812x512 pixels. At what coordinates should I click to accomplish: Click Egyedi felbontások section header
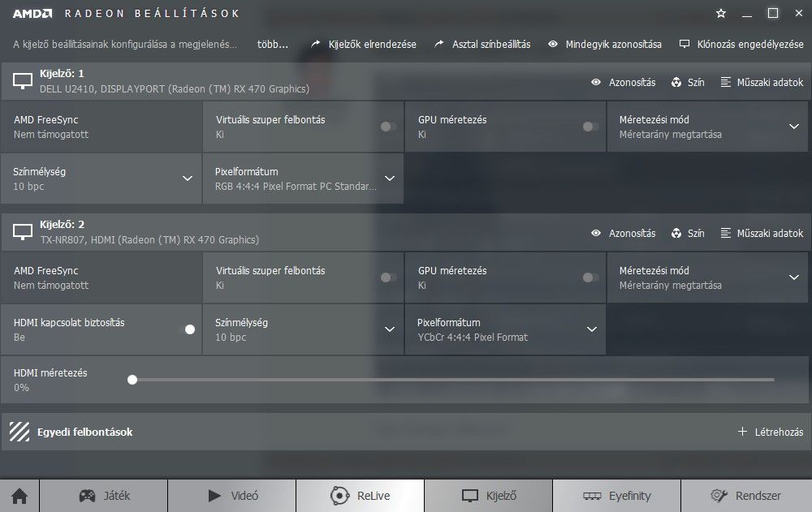pos(406,432)
